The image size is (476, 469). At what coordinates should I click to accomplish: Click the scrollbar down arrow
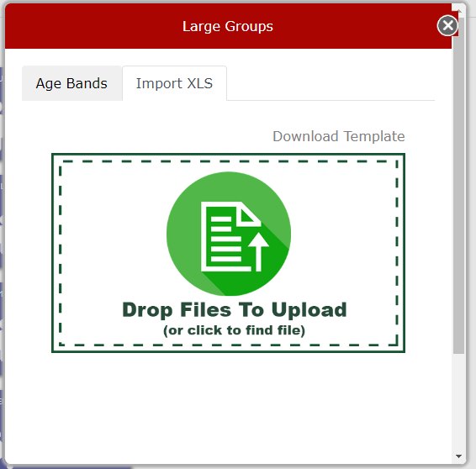coord(458,456)
